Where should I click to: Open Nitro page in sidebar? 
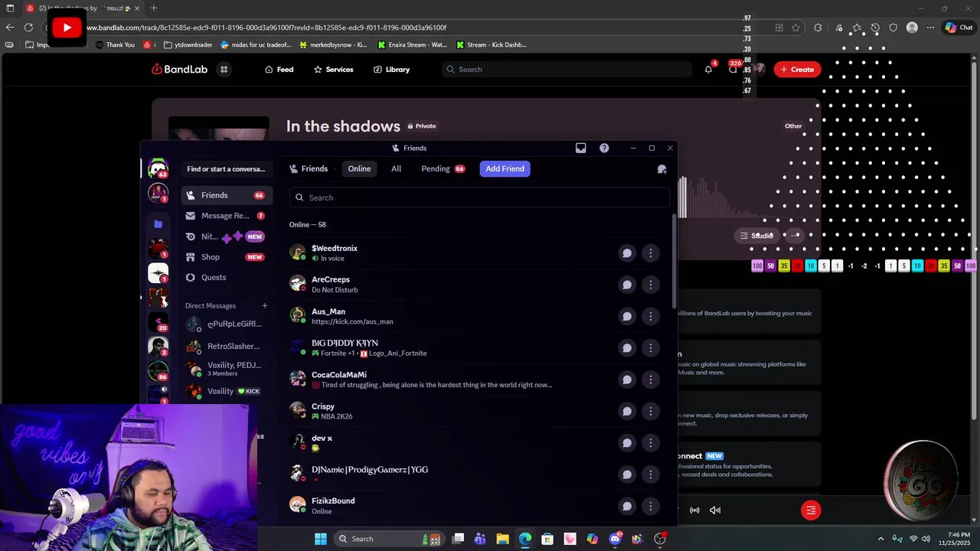[x=227, y=236]
